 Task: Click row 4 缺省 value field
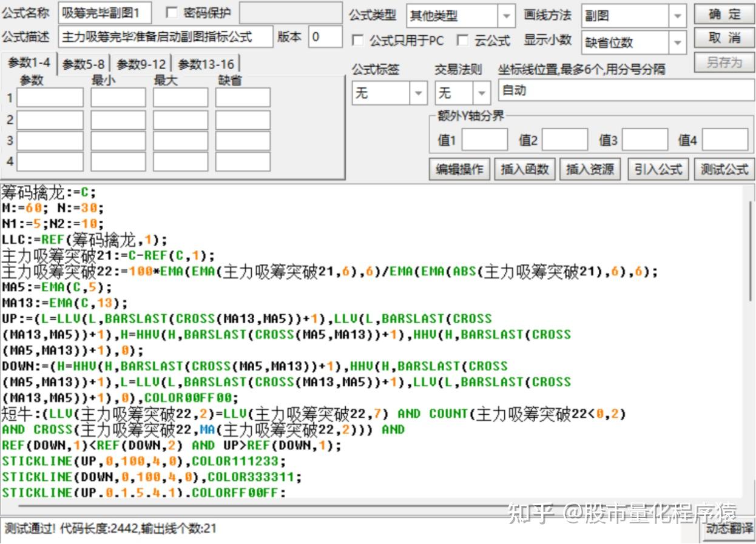pyautogui.click(x=243, y=161)
